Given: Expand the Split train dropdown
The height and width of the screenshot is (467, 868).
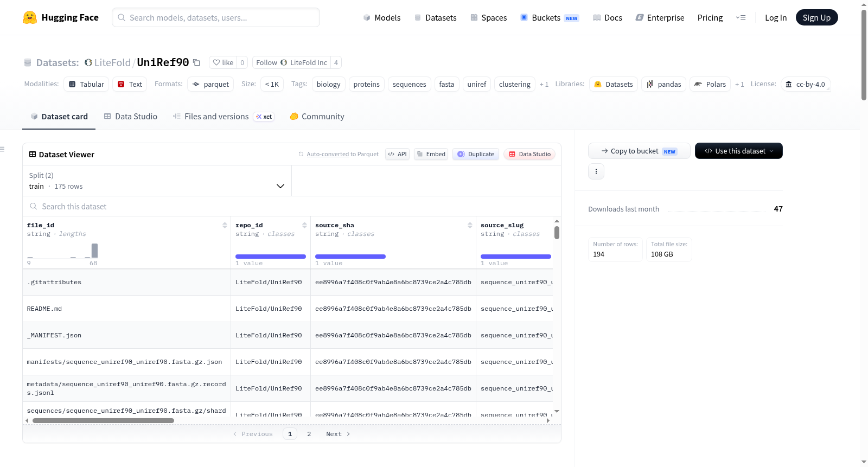Looking at the screenshot, I should (157, 181).
